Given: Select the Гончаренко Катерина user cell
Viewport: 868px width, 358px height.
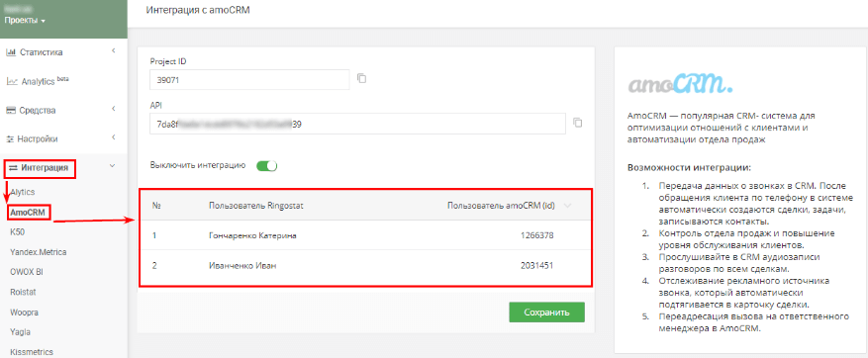Looking at the screenshot, I should click(x=252, y=235).
